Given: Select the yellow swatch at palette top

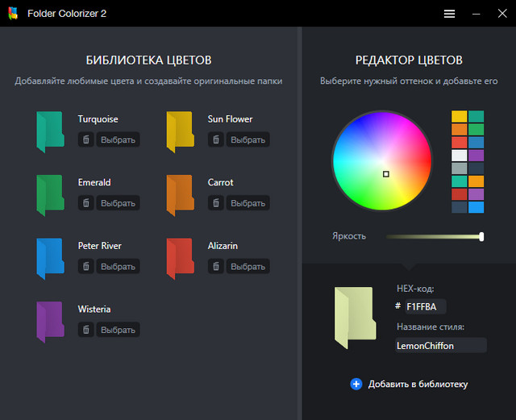Looking at the screenshot, I should (x=459, y=117).
